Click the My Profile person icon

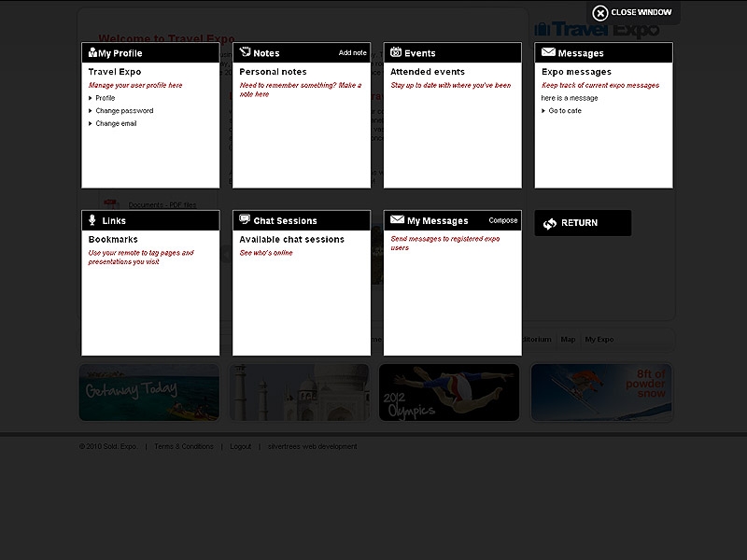point(92,53)
